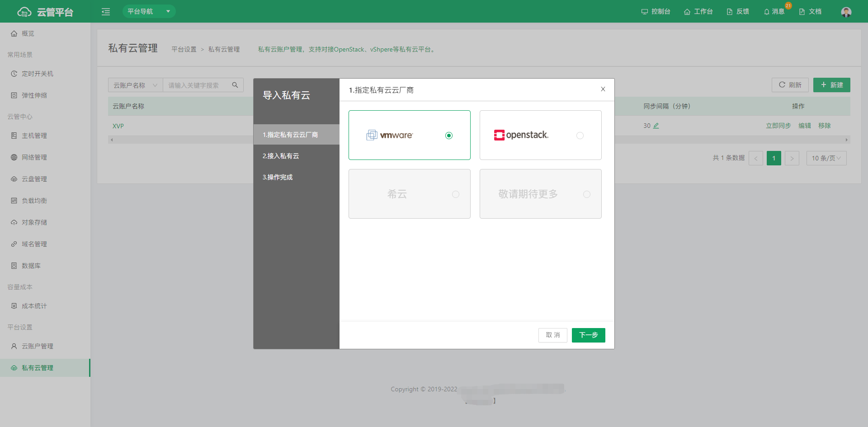Collapse the sidebar with the hamburger icon
Viewport: 868px width, 427px height.
106,12
